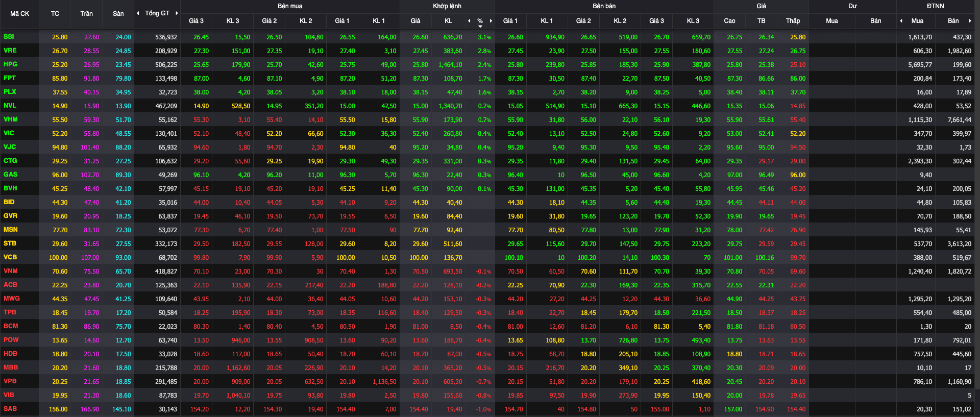Viewport: 980px width, 417px height.
Task: Sort by the Mã CK column header
Action: pos(20,14)
